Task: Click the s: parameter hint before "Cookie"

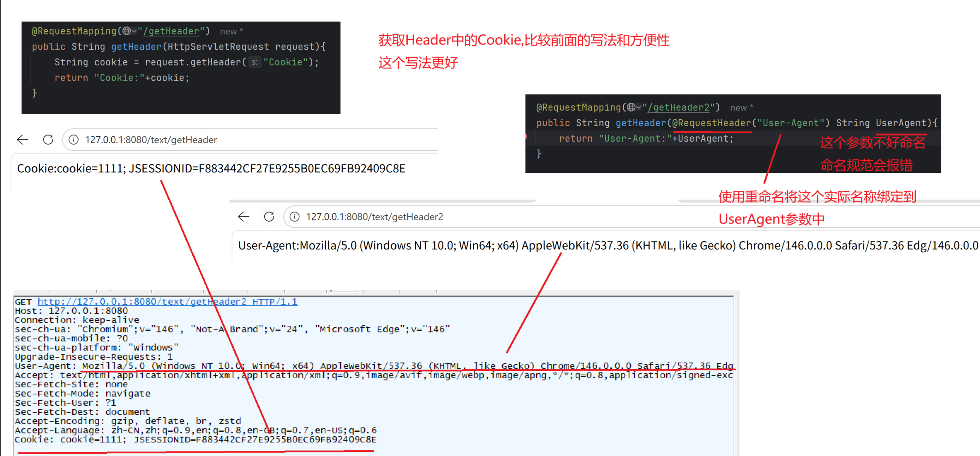Action: 255,62
